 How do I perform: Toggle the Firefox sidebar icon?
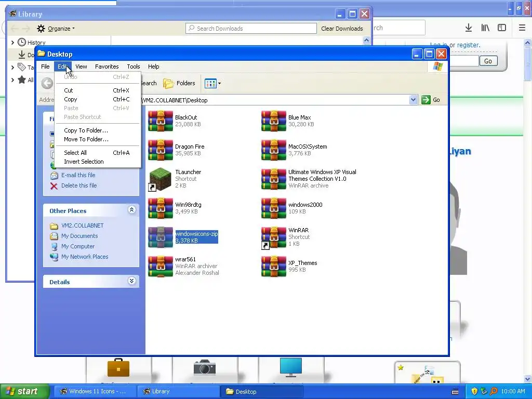pyautogui.click(x=502, y=28)
